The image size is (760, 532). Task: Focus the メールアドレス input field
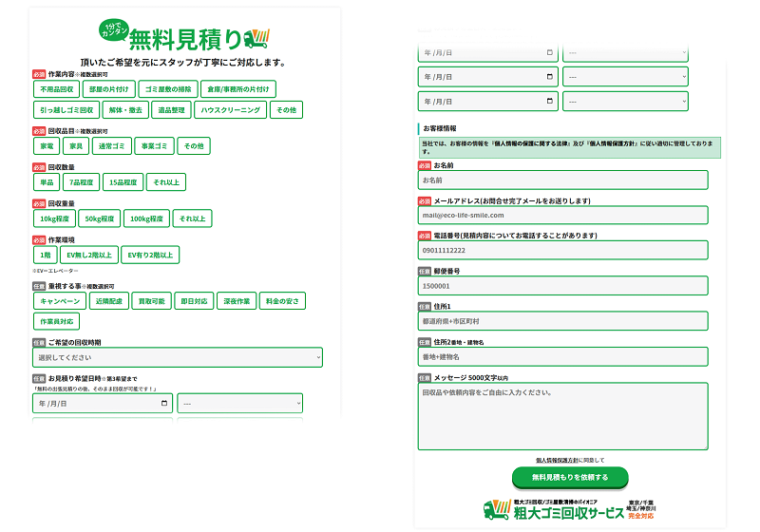(562, 215)
